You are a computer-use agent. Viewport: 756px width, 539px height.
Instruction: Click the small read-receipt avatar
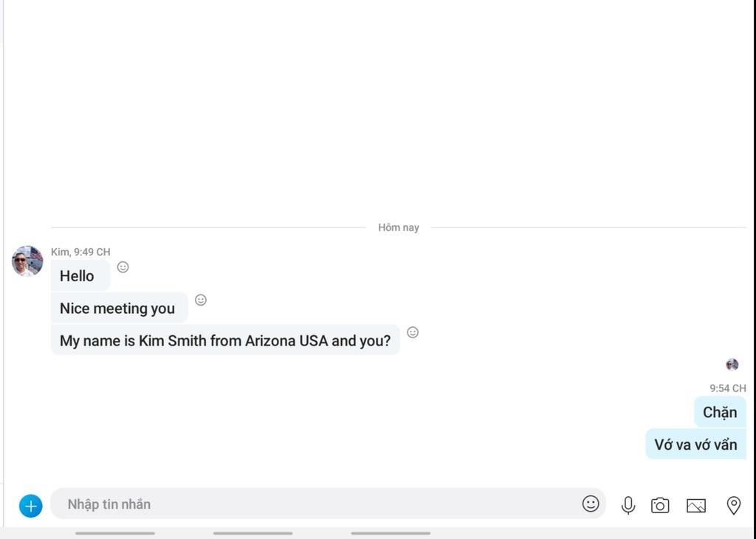(732, 365)
